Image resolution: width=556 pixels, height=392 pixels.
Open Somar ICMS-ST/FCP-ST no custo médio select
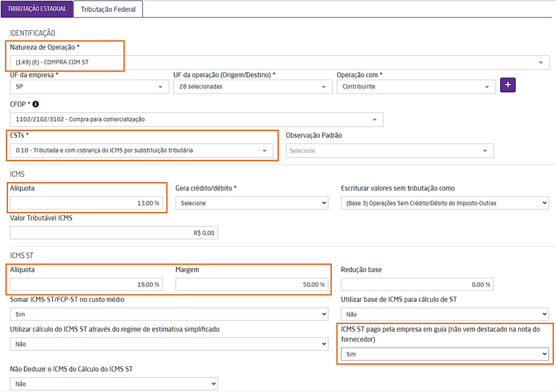169,314
